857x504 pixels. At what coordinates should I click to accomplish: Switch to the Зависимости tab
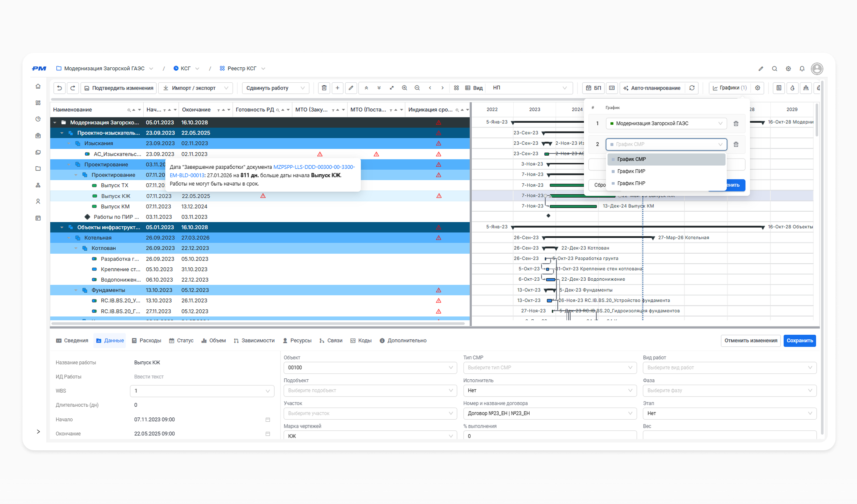coord(254,341)
